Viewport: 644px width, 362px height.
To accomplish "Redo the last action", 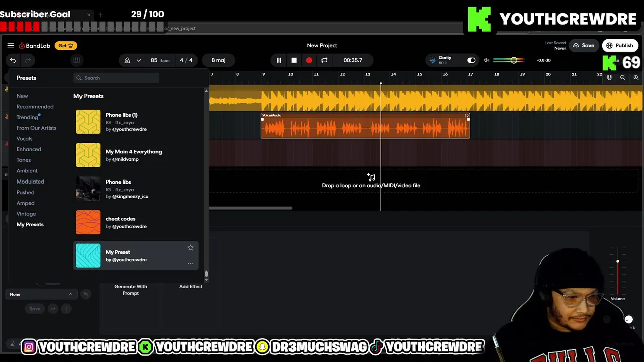I will (28, 60).
